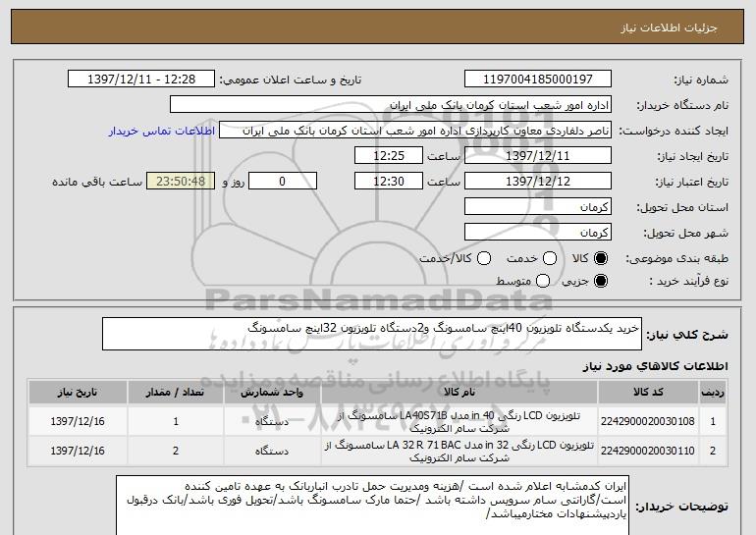Image resolution: width=756 pixels, height=535 pixels.
Task: Click the delivery city field کرمان
Action: pyautogui.click(x=538, y=233)
